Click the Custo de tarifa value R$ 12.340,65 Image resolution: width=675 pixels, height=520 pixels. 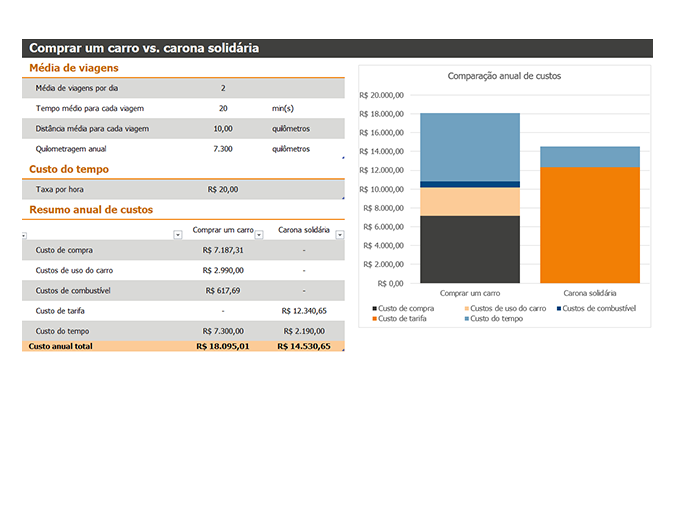304,311
